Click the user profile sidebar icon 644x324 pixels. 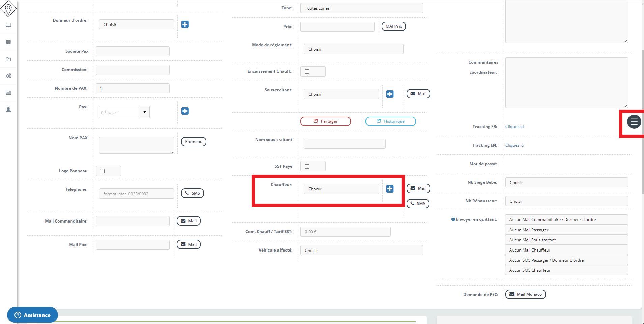8,110
